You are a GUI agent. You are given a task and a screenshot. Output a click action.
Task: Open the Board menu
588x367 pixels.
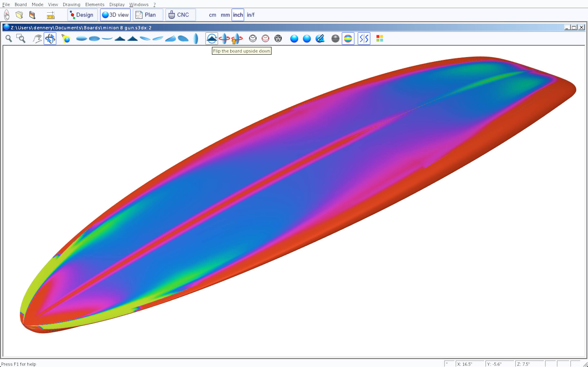point(21,4)
